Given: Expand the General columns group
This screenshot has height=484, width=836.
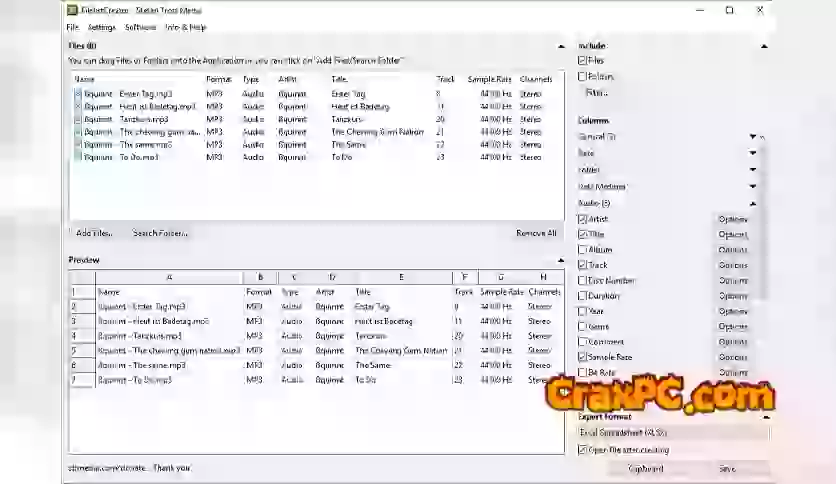Looking at the screenshot, I should pos(753,136).
